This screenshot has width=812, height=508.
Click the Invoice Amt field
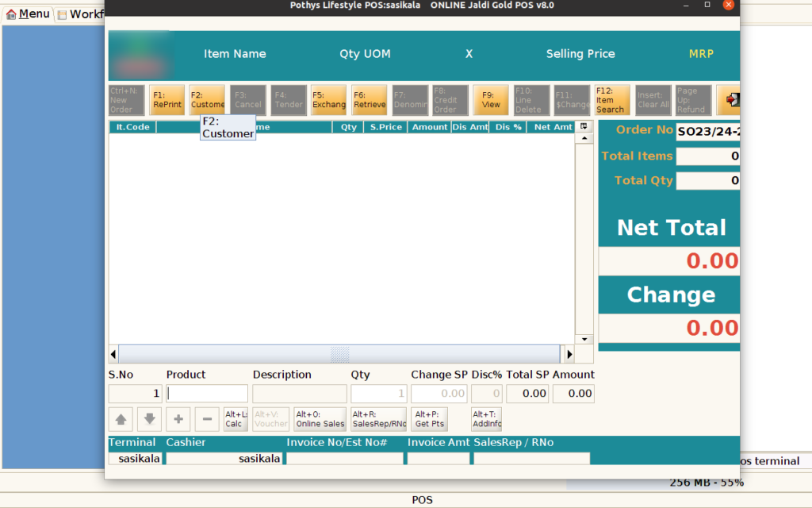coord(439,458)
